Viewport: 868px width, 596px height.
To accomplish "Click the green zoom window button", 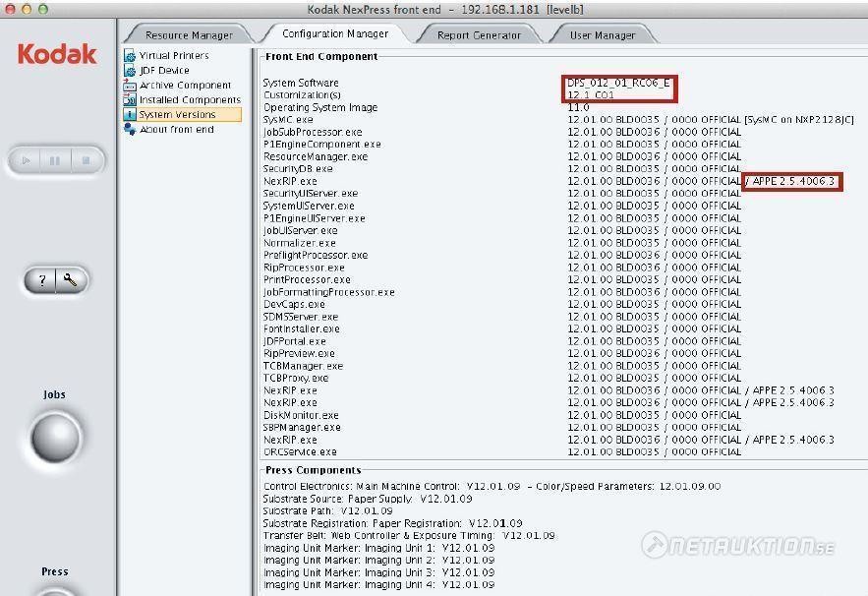I will [42, 10].
